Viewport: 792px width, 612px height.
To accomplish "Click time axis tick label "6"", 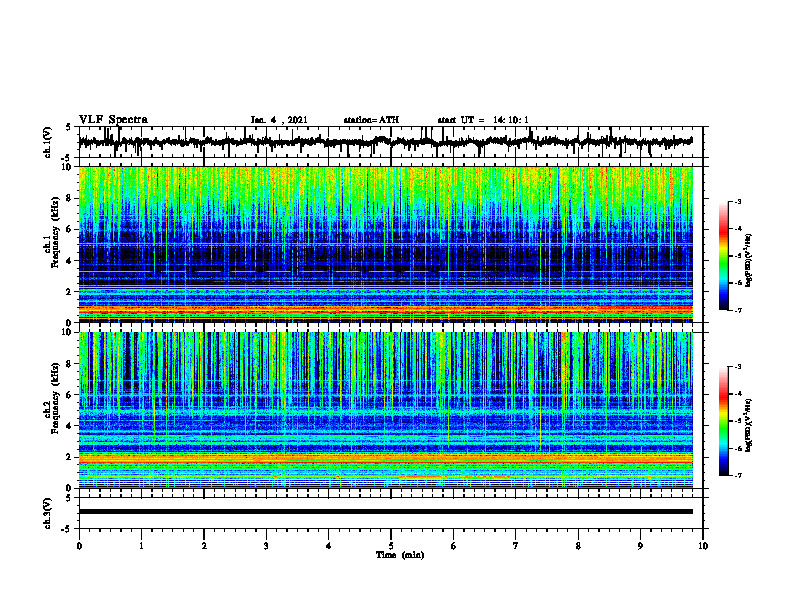I will (454, 546).
